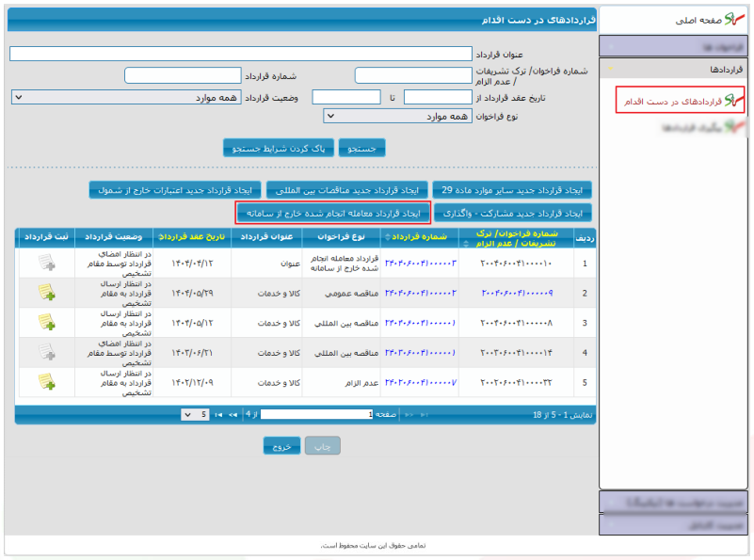
Task: Click the تاریخ عقد قرارداد از start date field
Action: 438,97
